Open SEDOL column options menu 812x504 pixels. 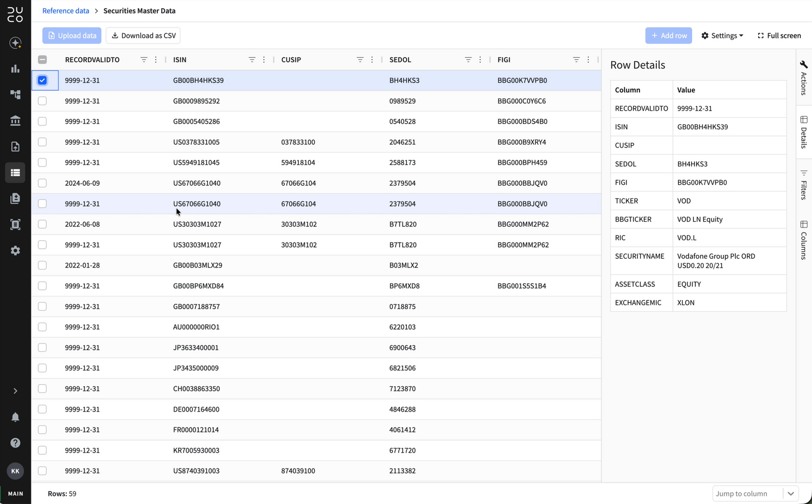pos(480,59)
